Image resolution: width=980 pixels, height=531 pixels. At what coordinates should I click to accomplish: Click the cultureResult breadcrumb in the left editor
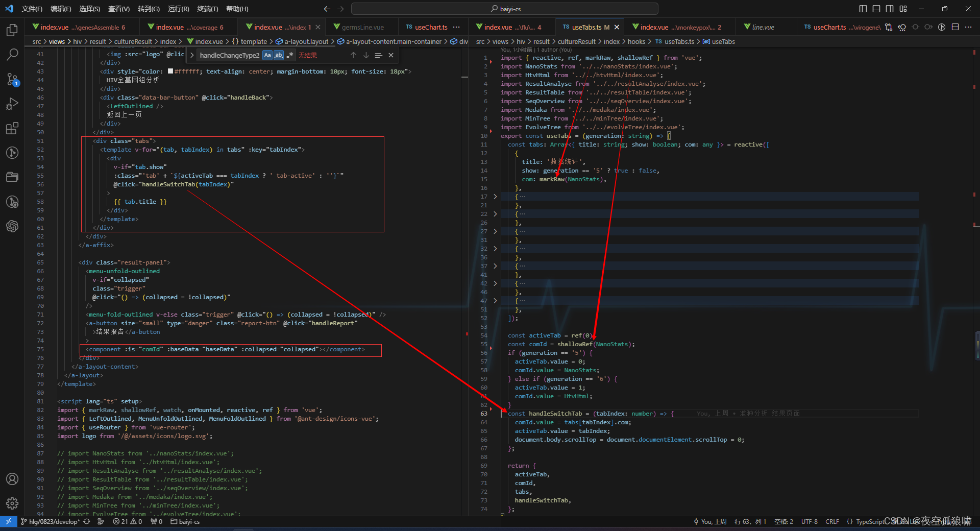pos(133,41)
